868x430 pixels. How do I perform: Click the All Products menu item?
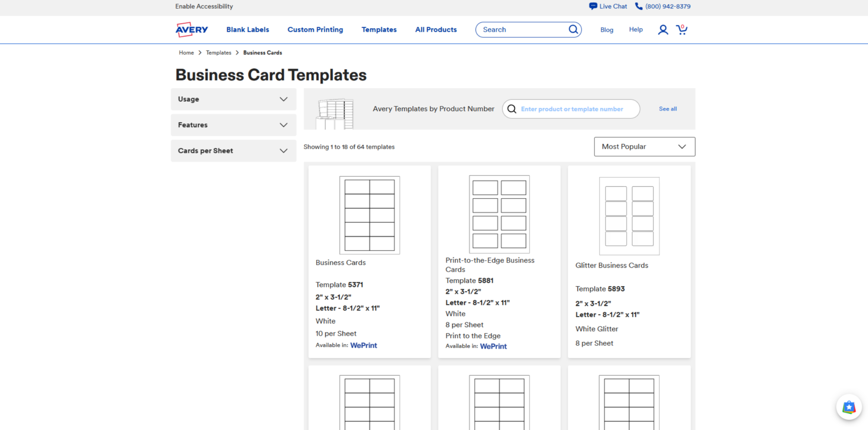(436, 30)
